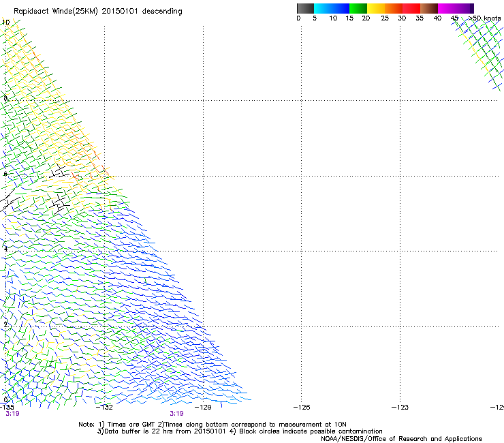The image size is (504, 443).
Task: Click longitude label -126
Action: [x=302, y=408]
